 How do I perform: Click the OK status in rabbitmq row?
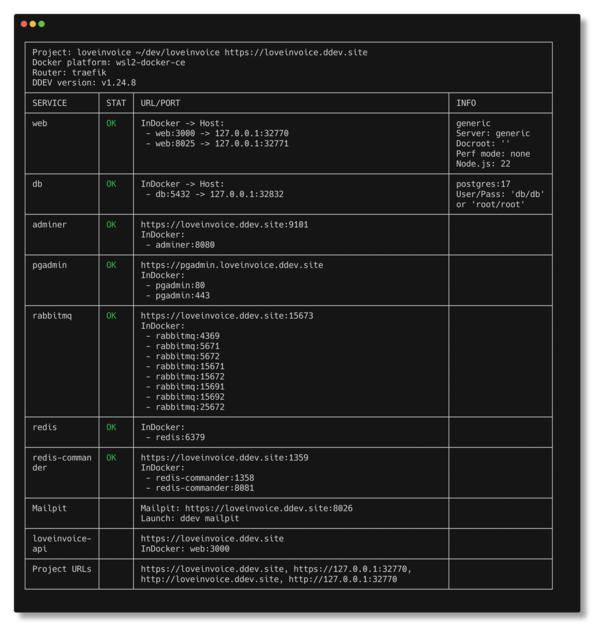(x=111, y=316)
